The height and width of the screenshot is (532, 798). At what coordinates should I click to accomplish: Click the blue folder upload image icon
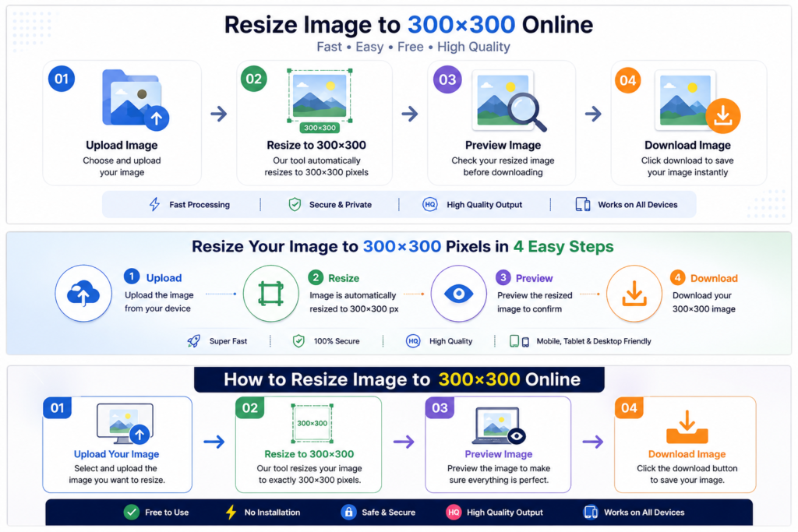click(135, 100)
